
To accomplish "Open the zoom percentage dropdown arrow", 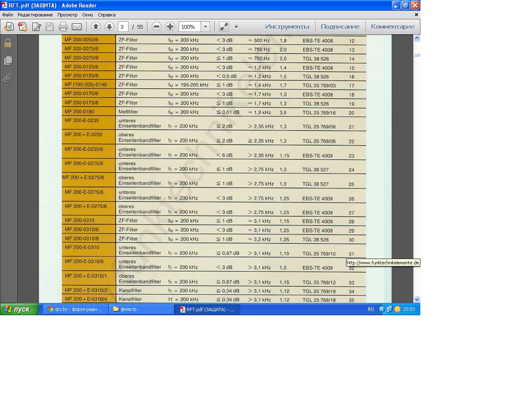I will (206, 27).
